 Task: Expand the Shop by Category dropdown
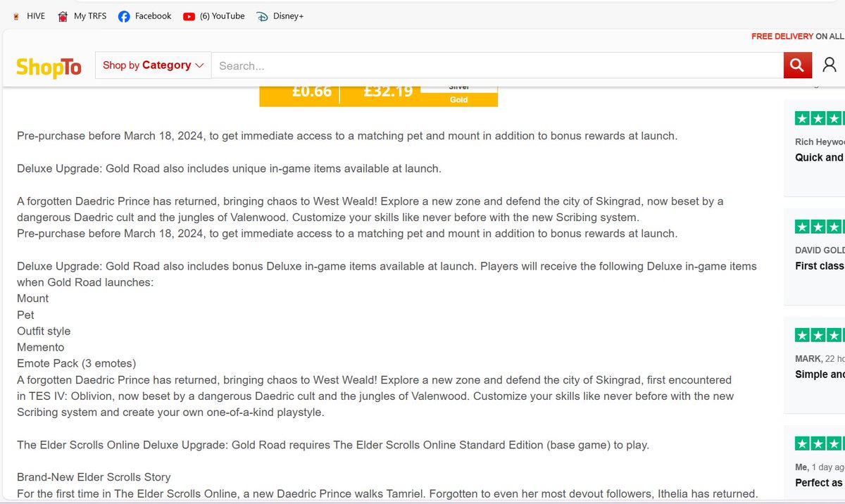point(153,65)
